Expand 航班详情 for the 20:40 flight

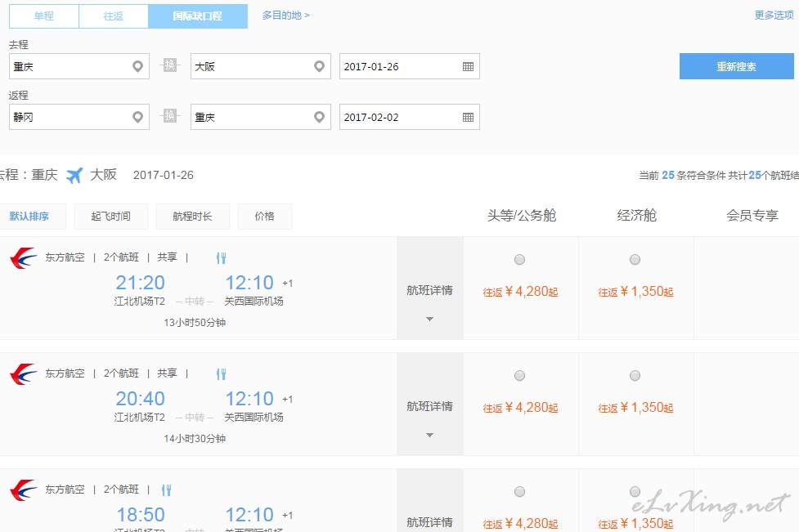429,406
